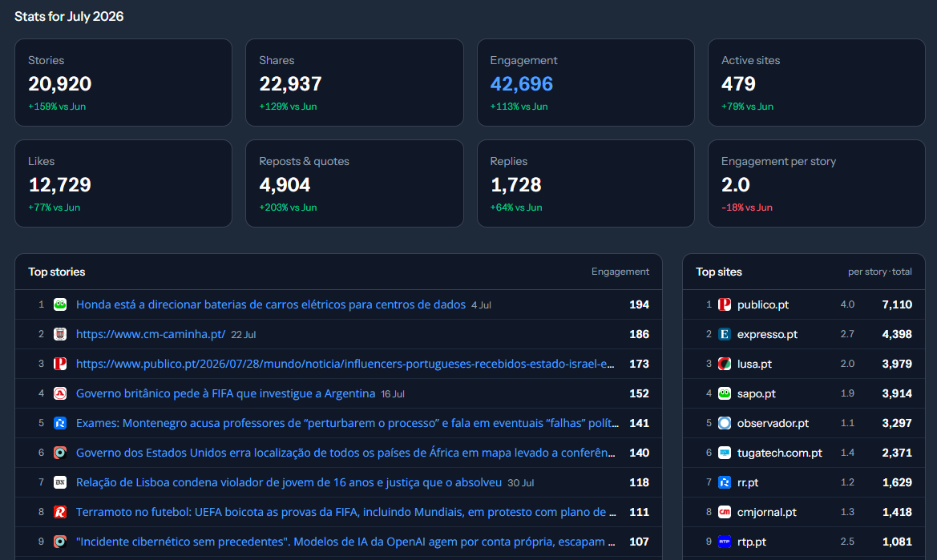Click the red icon beside the Governo britânico story
This screenshot has height=560, width=937.
(60, 393)
